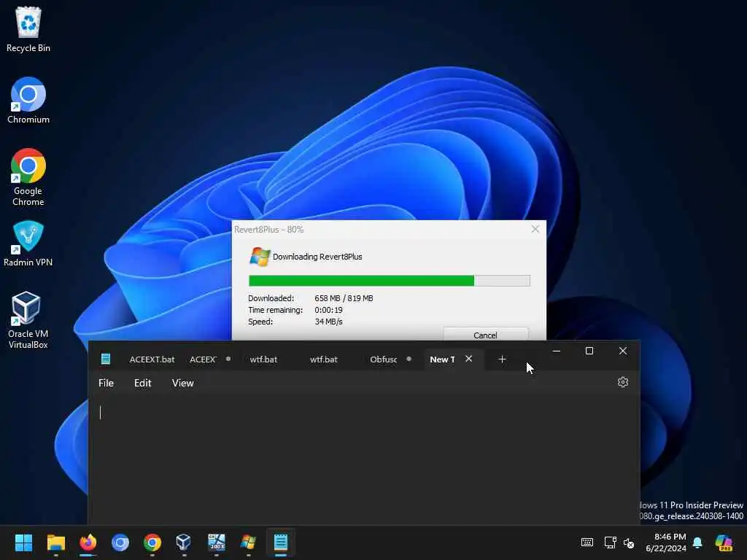Close the New T tab in Notepad
Image resolution: width=747 pixels, height=560 pixels.
tap(469, 359)
